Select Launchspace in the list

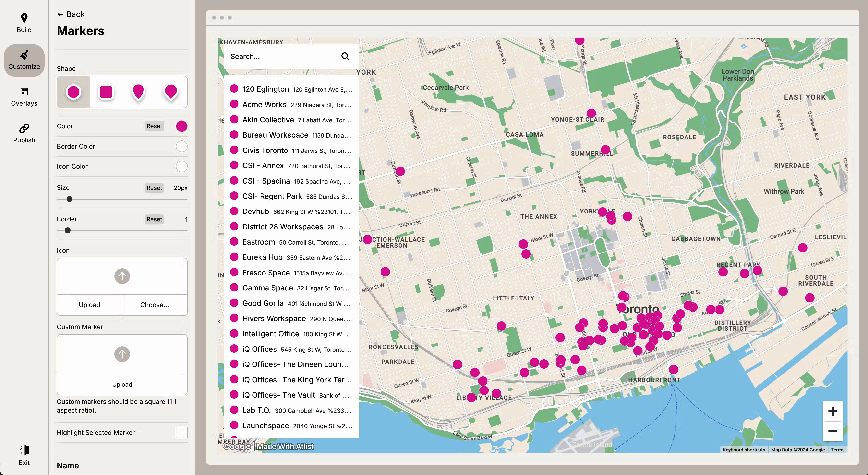click(291, 426)
